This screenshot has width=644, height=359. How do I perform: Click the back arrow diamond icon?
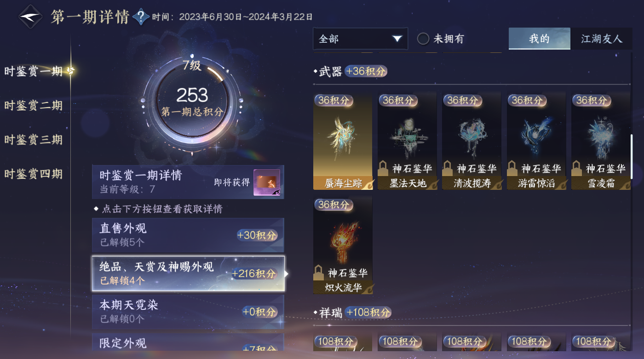click(30, 17)
